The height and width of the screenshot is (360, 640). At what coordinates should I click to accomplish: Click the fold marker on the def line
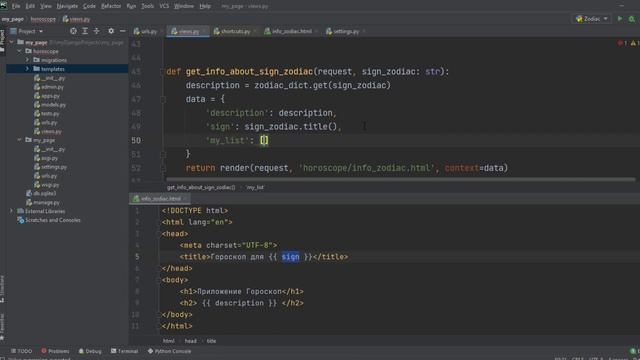tap(162, 71)
